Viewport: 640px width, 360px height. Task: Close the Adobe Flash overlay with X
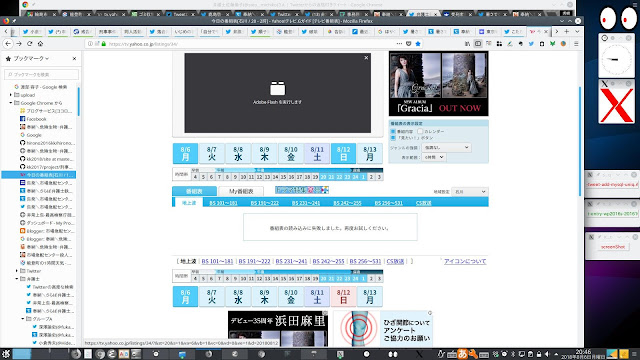[x=366, y=58]
